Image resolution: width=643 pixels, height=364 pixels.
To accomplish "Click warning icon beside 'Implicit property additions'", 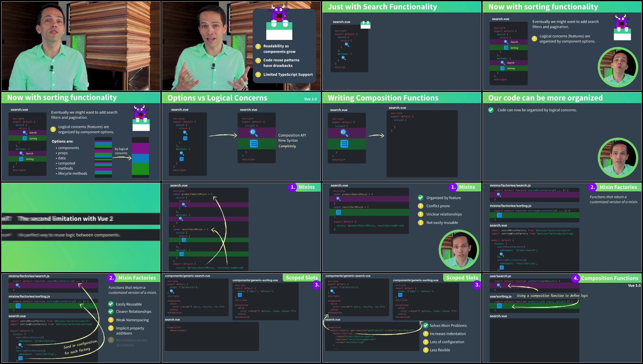I will pos(111,328).
